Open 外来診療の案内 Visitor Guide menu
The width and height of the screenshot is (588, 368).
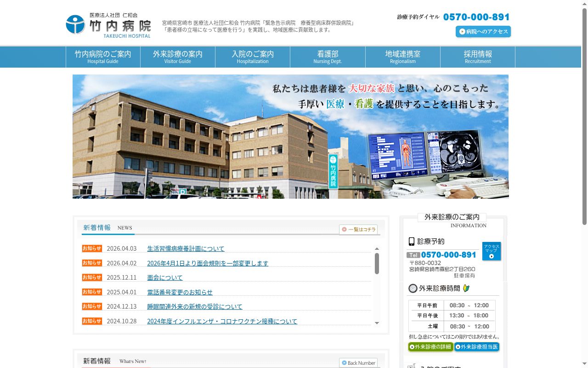point(178,57)
